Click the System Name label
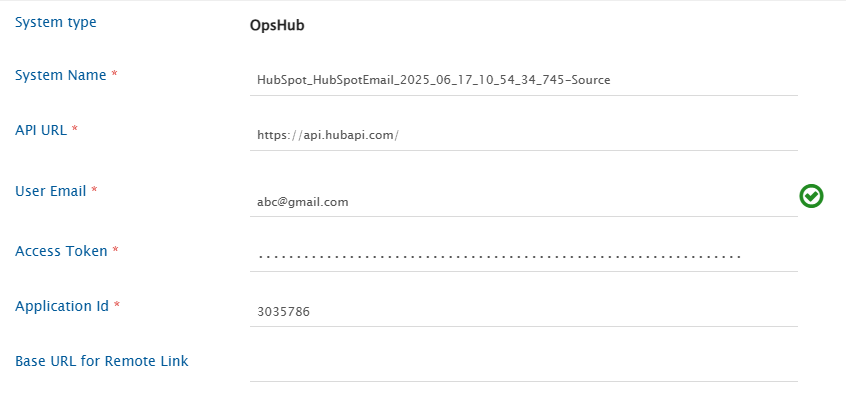 (60, 75)
